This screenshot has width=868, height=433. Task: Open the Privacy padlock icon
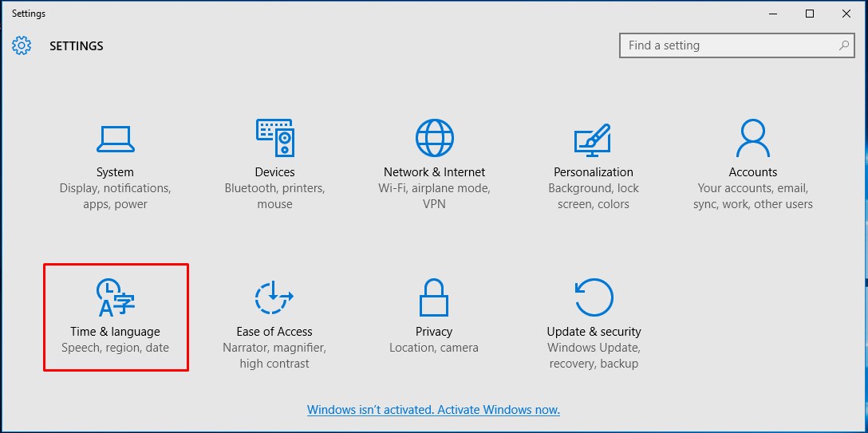coord(434,298)
